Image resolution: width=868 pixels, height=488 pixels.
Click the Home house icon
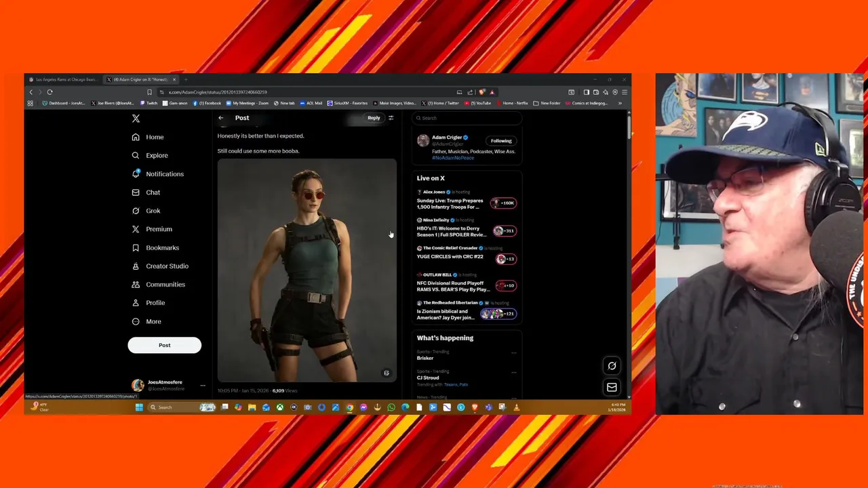click(x=136, y=137)
